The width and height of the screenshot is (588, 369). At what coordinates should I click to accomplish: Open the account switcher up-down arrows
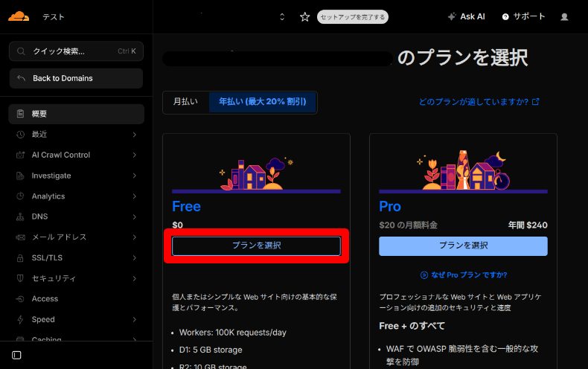(x=282, y=17)
